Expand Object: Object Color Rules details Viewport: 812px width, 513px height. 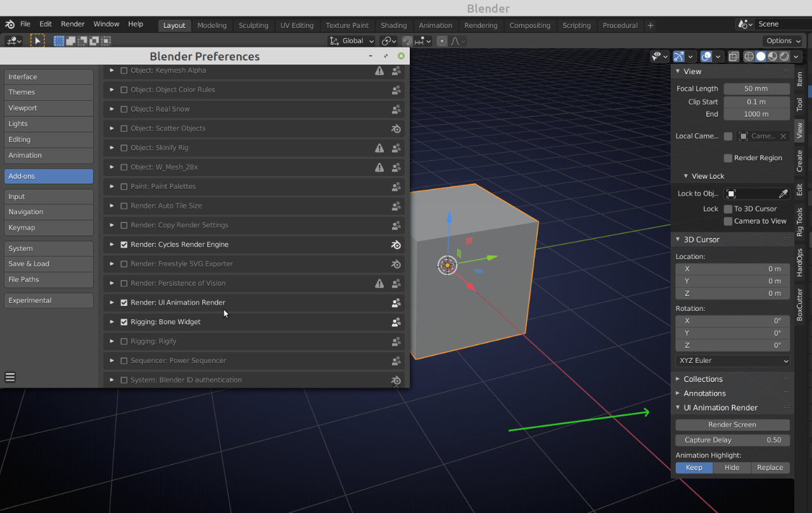[112, 89]
